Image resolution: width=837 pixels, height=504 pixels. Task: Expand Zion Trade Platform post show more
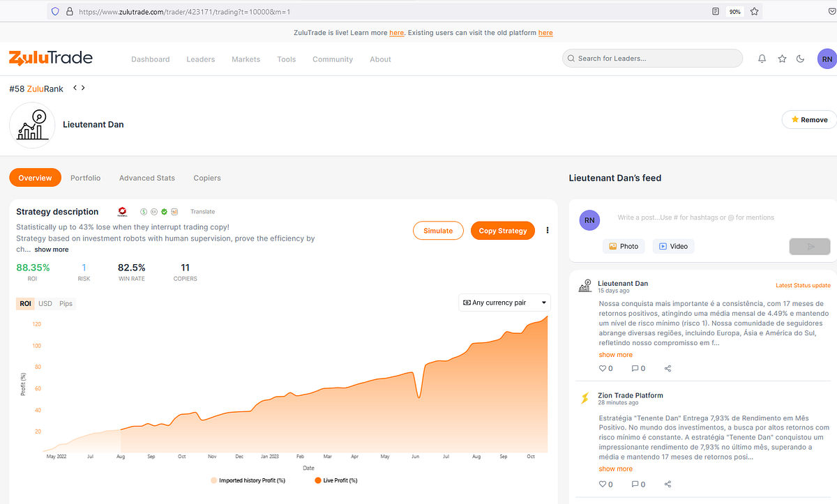[616, 469]
